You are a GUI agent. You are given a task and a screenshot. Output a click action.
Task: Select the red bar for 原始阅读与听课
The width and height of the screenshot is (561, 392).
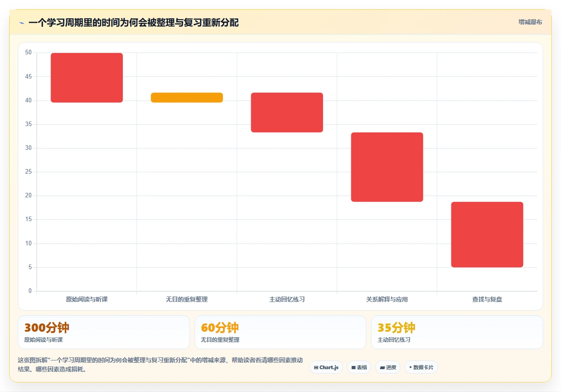87,78
